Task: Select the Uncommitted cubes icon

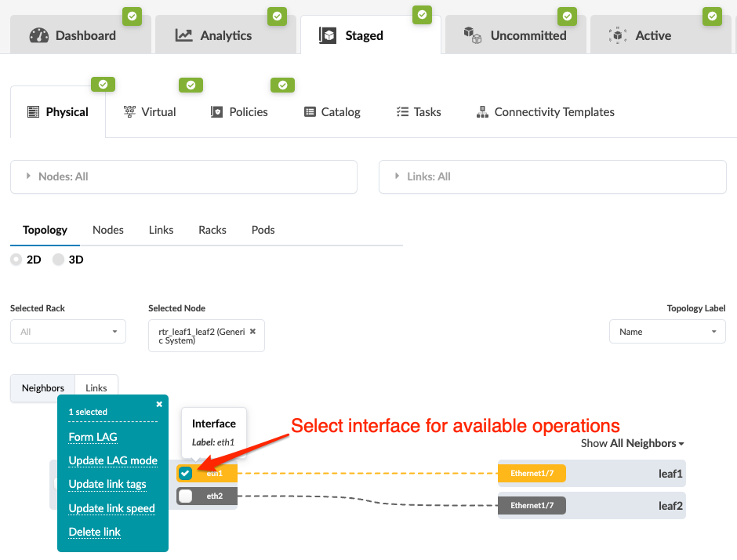Action: (x=472, y=35)
